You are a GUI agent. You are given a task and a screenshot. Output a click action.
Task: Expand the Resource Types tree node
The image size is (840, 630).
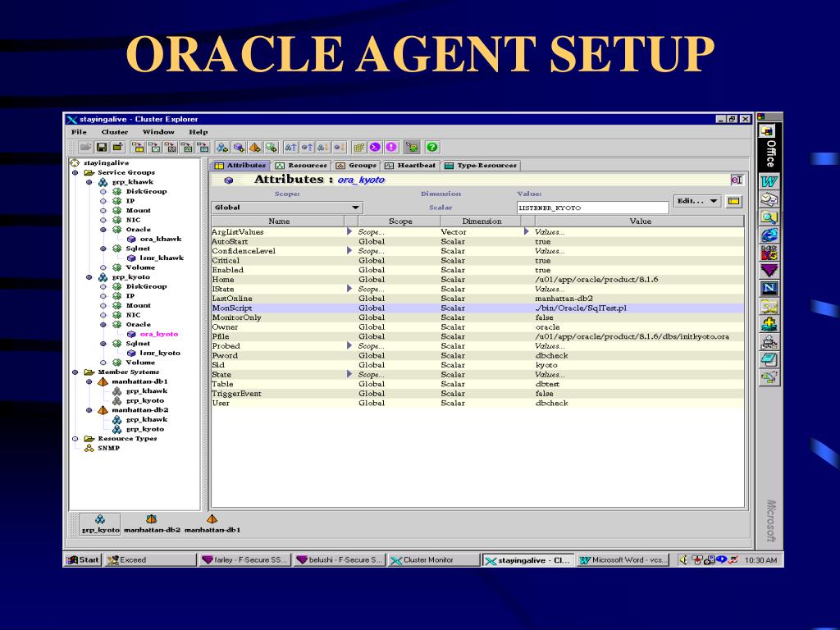(x=75, y=439)
